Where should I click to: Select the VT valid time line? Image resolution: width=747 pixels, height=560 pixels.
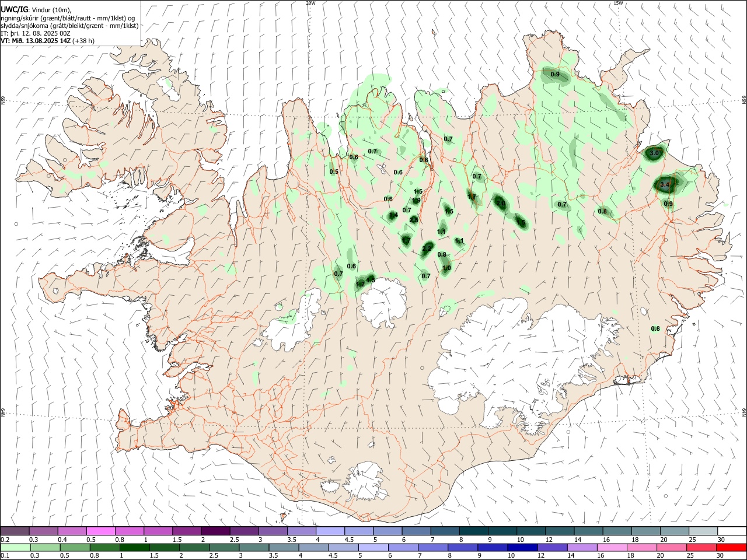pyautogui.click(x=48, y=41)
